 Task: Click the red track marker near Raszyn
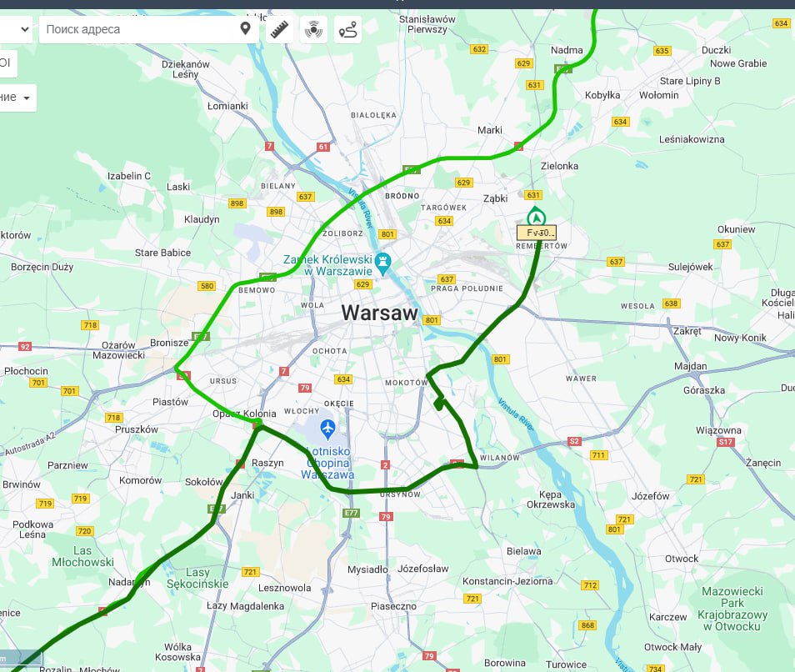241,464
